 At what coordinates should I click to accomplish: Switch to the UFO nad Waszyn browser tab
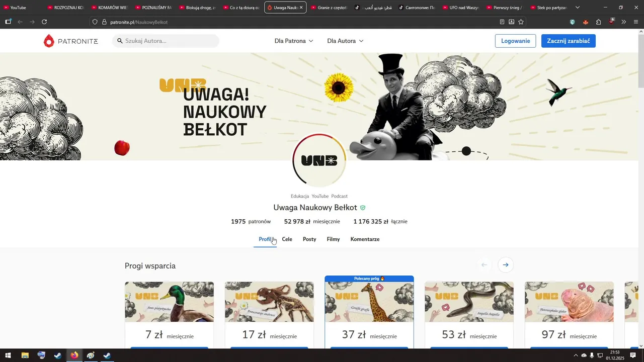[460, 8]
